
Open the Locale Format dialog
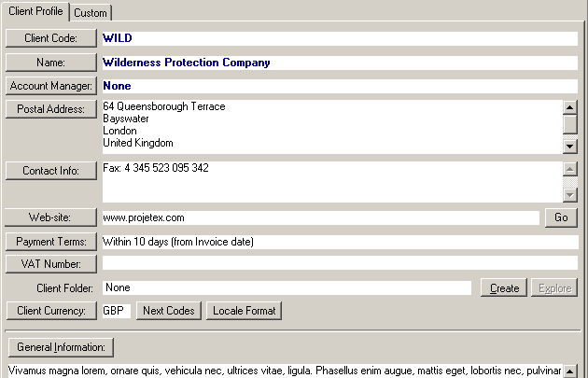click(244, 310)
